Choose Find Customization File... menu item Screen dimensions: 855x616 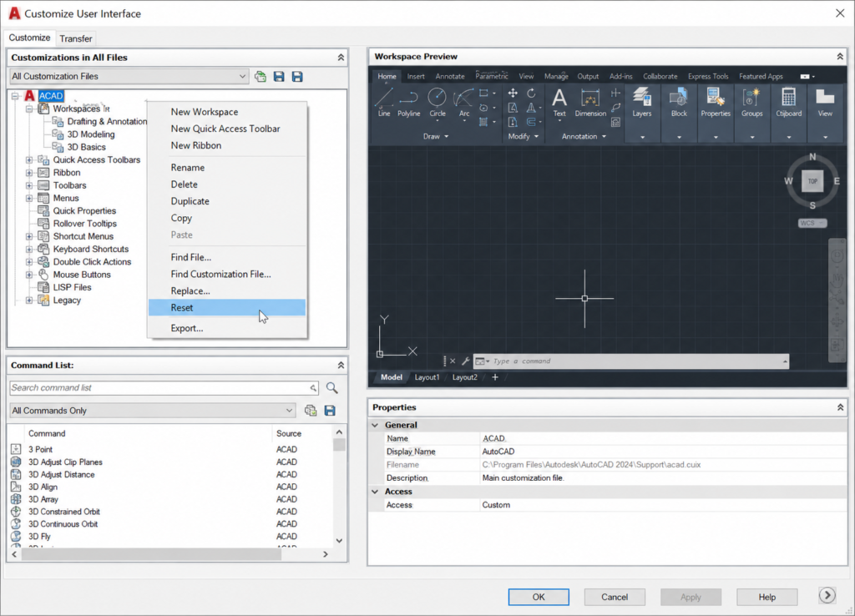(x=226, y=275)
